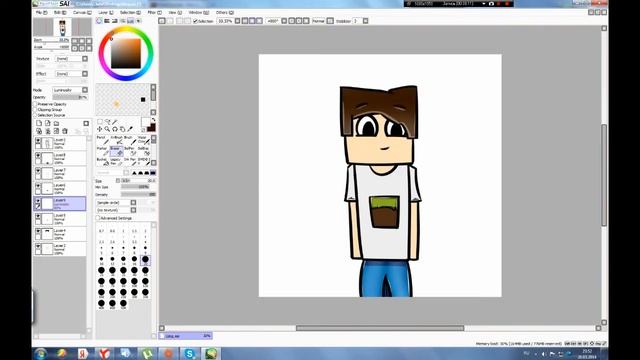
Task: Select Layer6 in the layer list
Action: pyautogui.click(x=60, y=189)
